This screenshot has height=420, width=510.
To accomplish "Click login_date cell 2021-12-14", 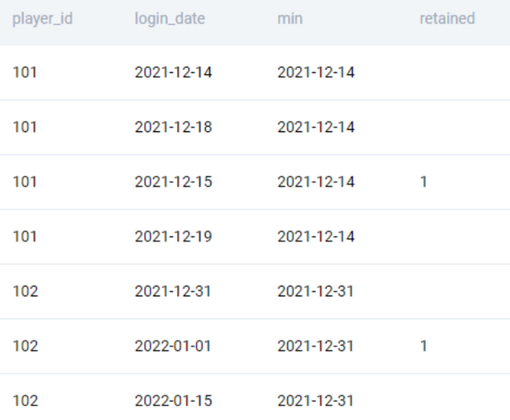I will tap(173, 72).
